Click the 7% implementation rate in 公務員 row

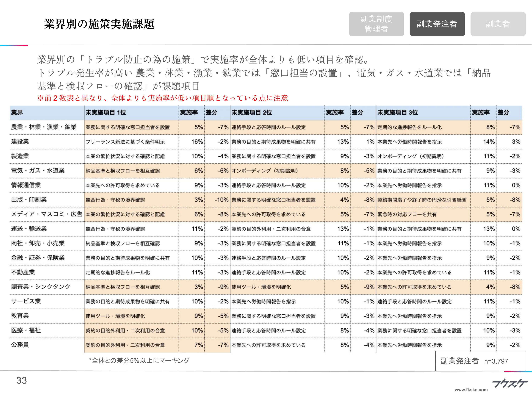click(x=199, y=345)
